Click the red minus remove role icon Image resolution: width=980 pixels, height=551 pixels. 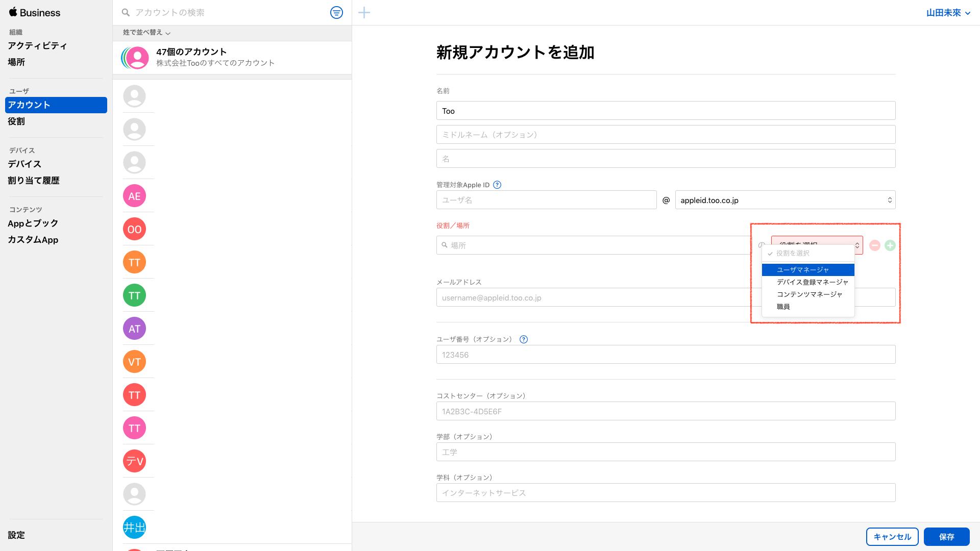point(875,245)
